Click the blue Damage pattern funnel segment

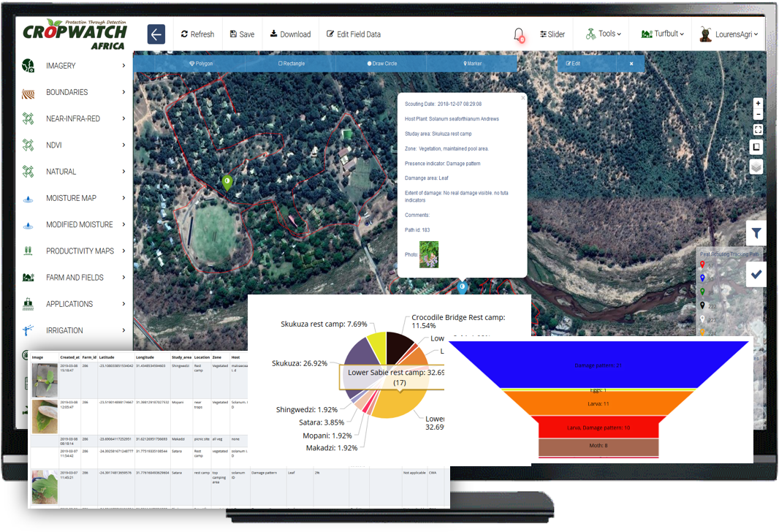[598, 365]
